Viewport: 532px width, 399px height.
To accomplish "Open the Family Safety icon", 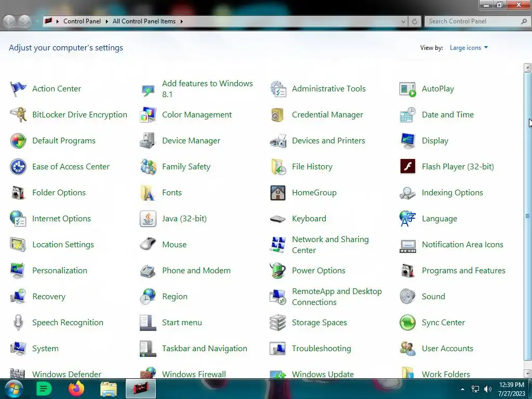I will (x=148, y=167).
